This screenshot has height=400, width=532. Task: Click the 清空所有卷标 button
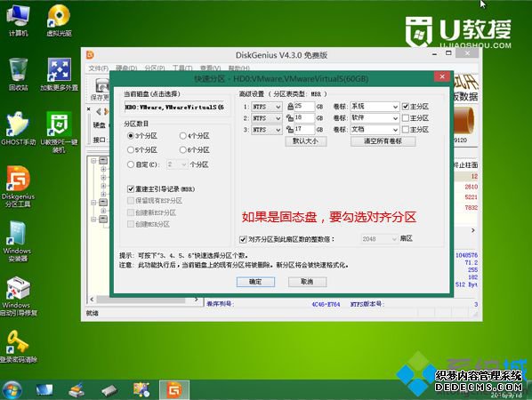pos(383,141)
